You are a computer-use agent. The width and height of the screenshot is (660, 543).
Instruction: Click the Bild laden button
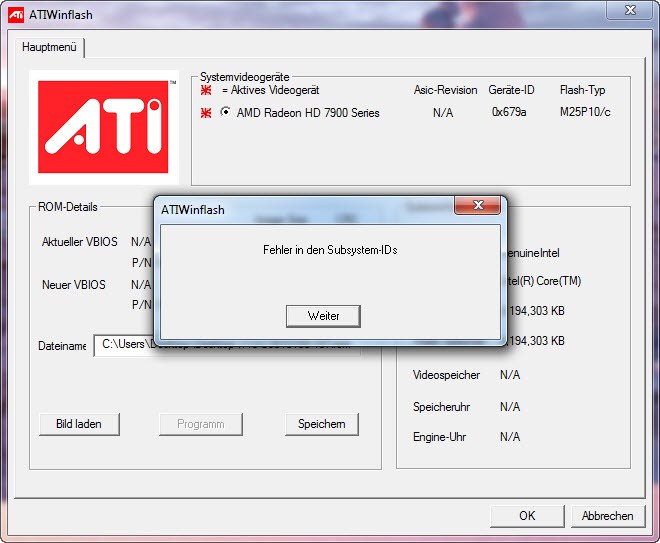tap(79, 424)
